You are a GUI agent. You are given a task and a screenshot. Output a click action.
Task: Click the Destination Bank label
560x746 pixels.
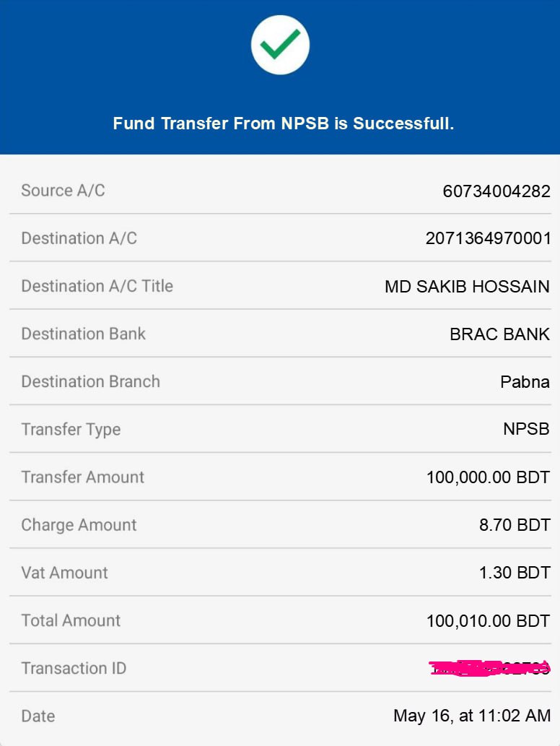click(x=83, y=334)
